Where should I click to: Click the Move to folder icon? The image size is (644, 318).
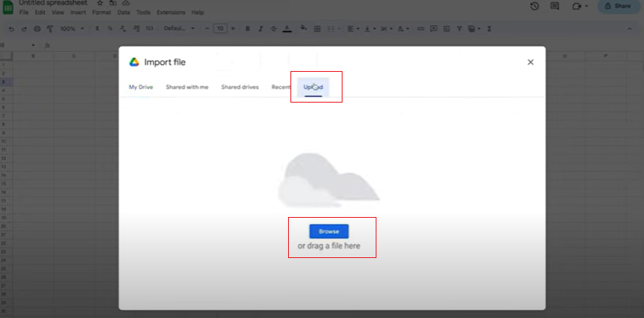113,3
